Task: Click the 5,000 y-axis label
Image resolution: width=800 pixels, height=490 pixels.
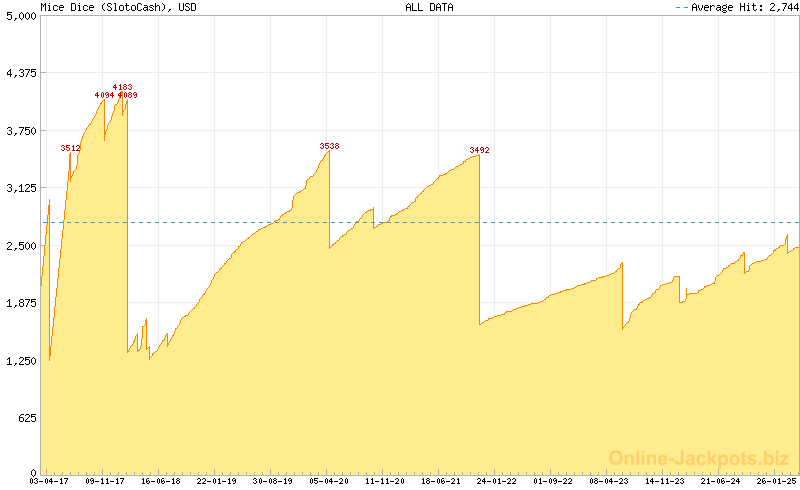Action: coord(20,16)
